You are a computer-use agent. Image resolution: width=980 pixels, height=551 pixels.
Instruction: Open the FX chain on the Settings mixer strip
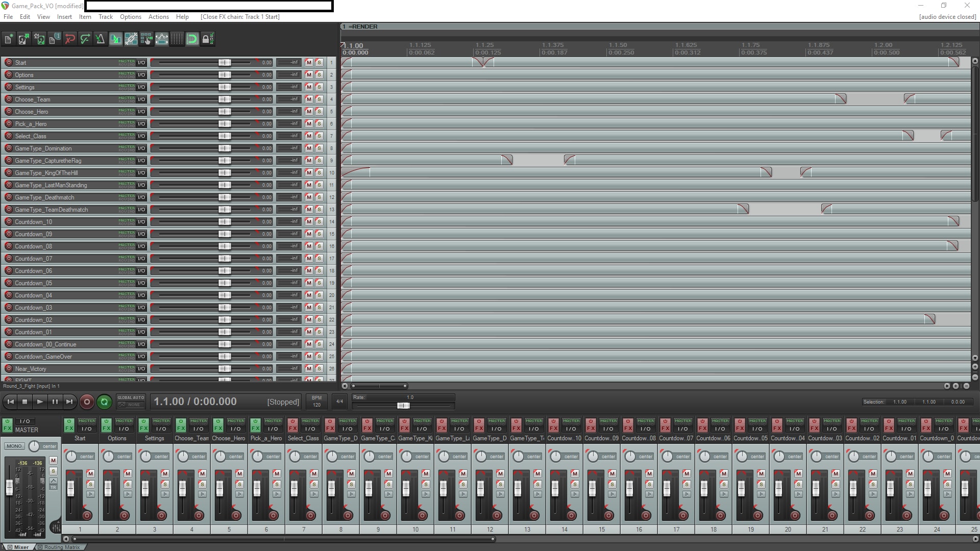(x=143, y=427)
